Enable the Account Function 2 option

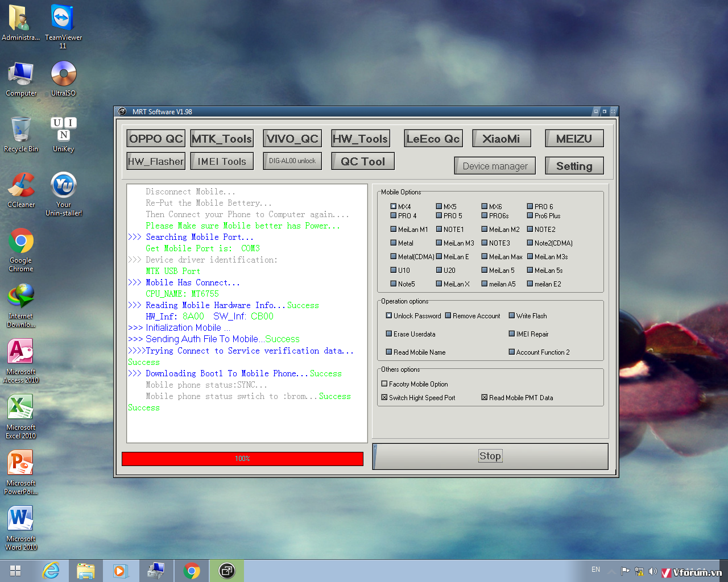tap(512, 352)
